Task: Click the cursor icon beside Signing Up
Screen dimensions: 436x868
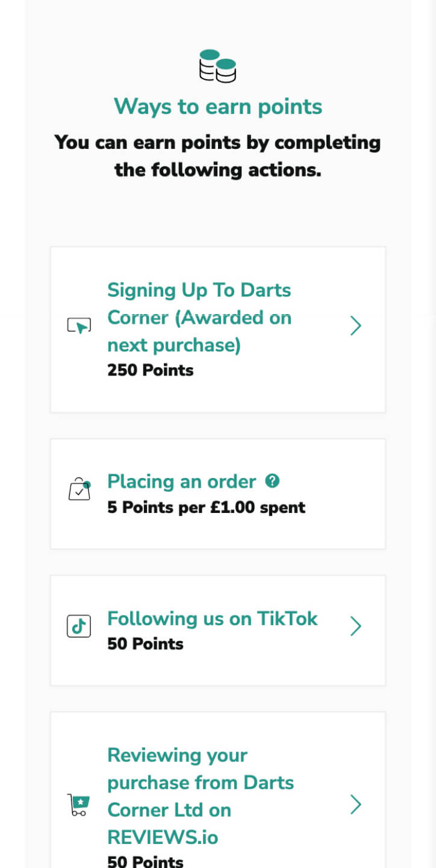Action: pos(79,326)
